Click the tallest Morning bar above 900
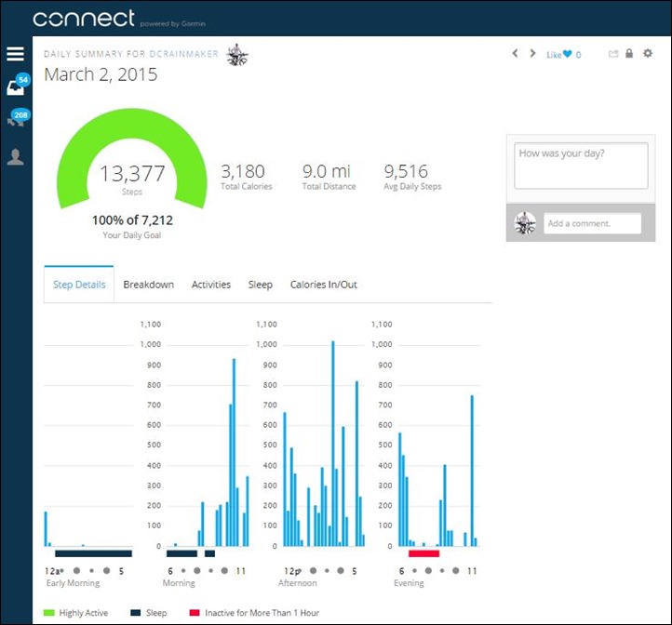Screen dimensions: 672x625 (234, 452)
